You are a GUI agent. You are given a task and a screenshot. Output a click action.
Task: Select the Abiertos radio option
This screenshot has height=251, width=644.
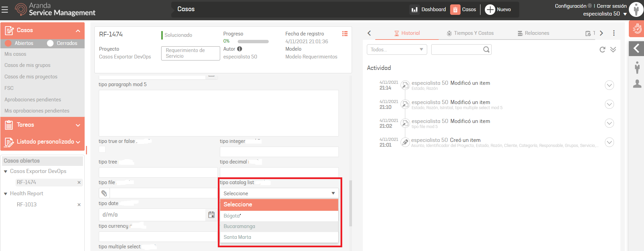8,43
